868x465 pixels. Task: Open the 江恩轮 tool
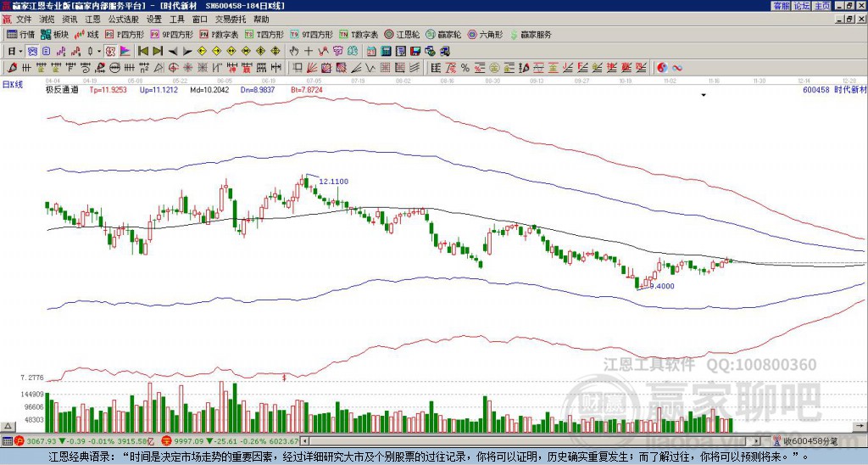pos(402,35)
